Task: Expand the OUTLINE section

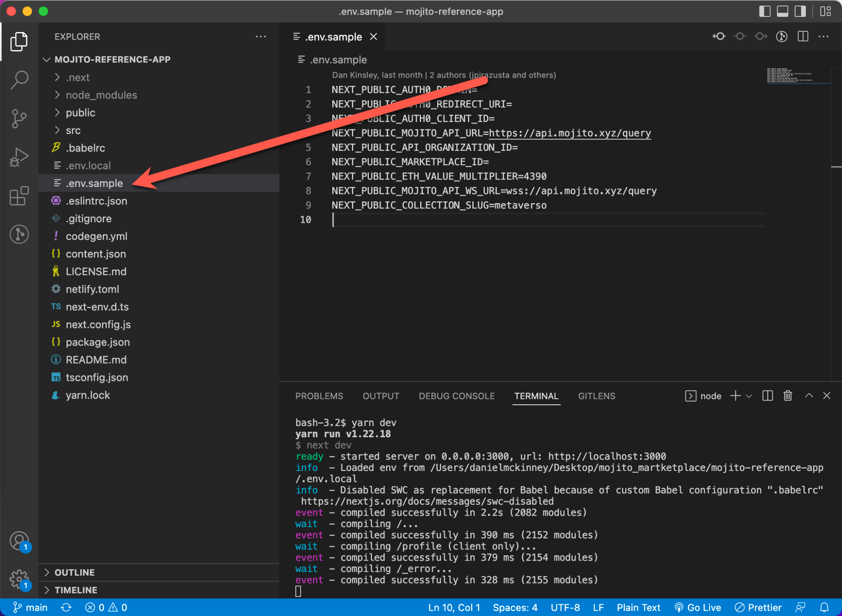Action: point(74,572)
